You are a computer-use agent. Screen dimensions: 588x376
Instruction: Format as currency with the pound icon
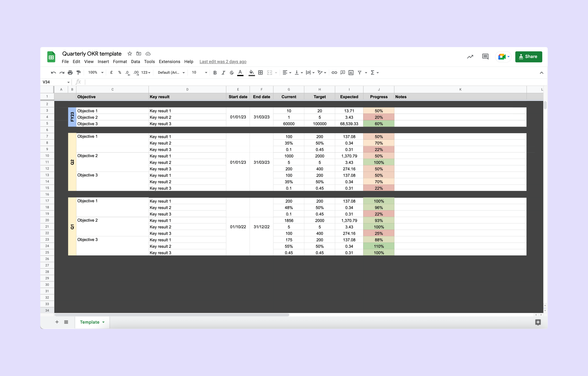pyautogui.click(x=111, y=72)
